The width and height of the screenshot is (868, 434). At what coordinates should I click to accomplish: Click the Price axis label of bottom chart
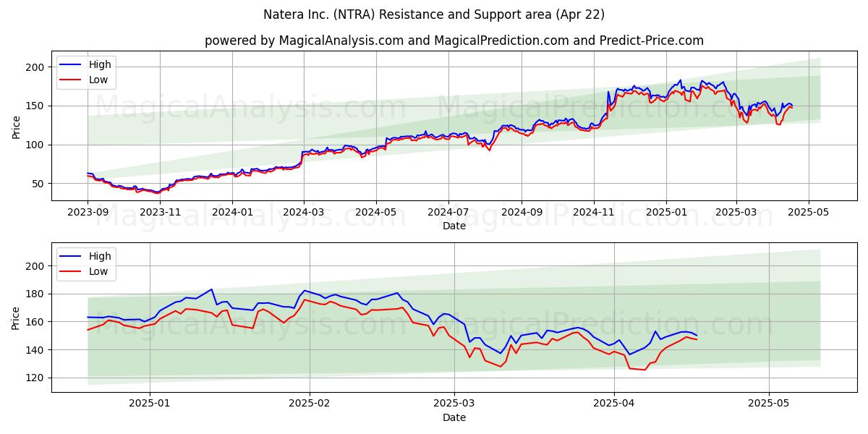pyautogui.click(x=17, y=318)
